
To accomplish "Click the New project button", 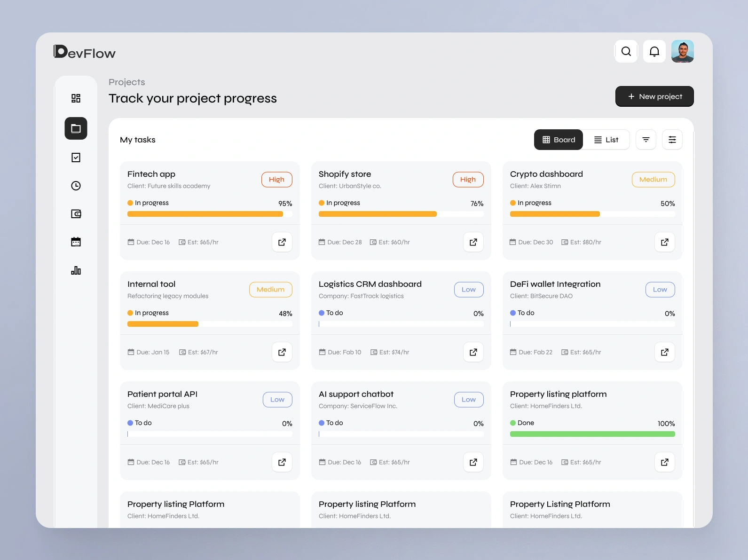I will pyautogui.click(x=654, y=96).
